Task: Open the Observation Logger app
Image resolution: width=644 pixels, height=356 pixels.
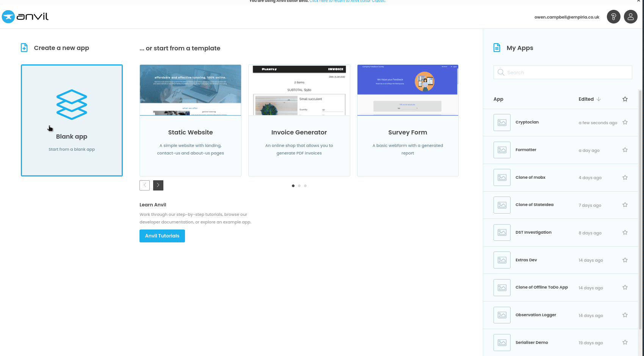Action: (536, 315)
